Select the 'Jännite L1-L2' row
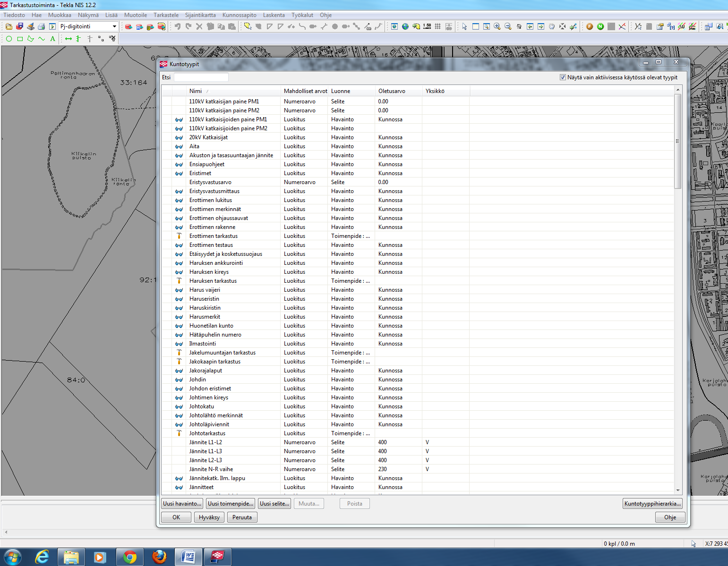Screen dimensions: 728x566 pos(418,442)
